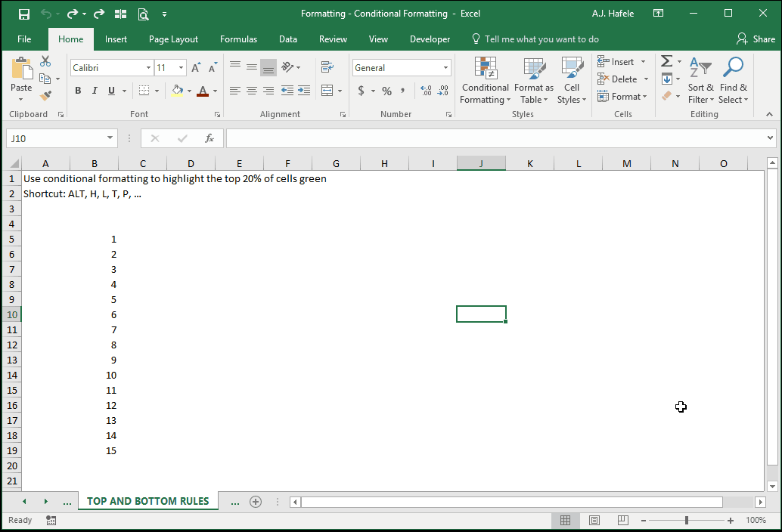The width and height of the screenshot is (782, 532).
Task: Toggle Center horizontal alignment
Action: (252, 91)
